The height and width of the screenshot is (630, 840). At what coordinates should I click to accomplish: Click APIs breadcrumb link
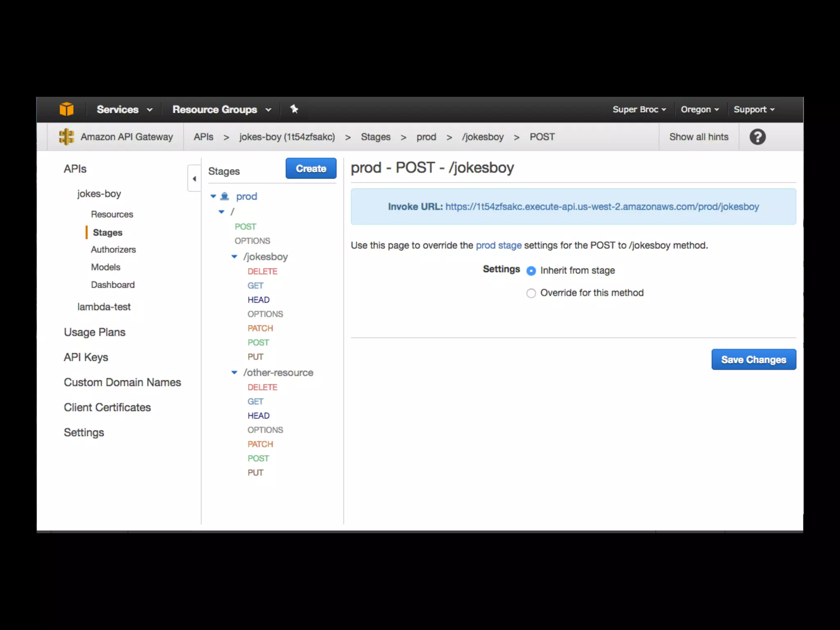pyautogui.click(x=203, y=137)
